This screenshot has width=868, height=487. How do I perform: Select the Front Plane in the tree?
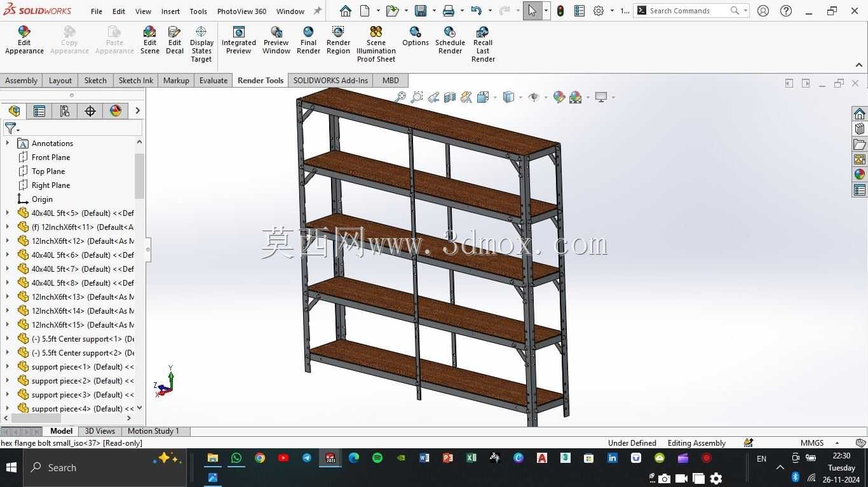pos(51,157)
